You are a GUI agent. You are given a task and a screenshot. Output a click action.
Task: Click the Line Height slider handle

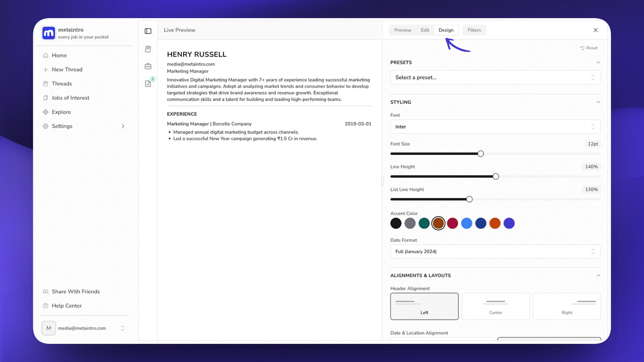[x=495, y=176]
